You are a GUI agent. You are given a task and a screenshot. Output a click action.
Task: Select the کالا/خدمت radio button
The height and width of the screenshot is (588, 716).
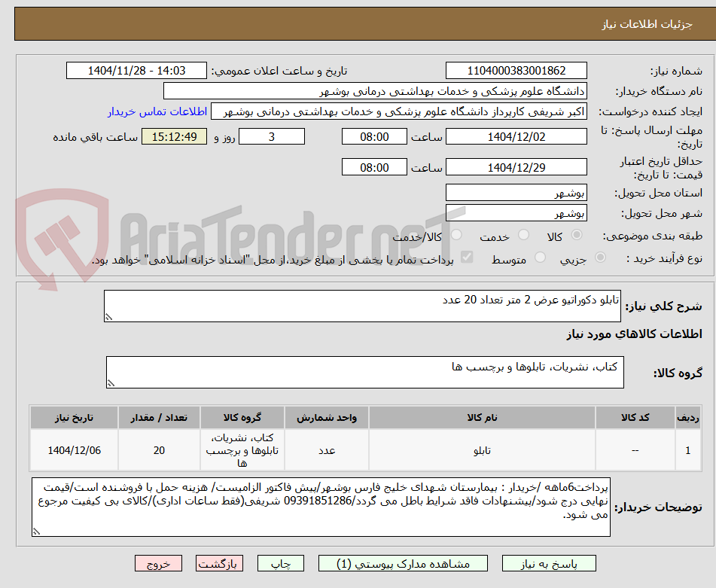coord(456,235)
